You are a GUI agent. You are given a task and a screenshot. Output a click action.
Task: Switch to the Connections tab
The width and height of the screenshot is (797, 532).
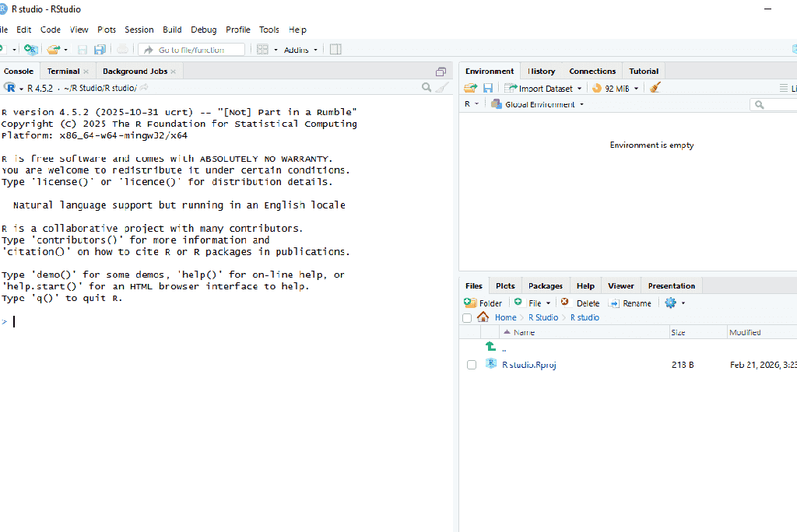(x=592, y=71)
